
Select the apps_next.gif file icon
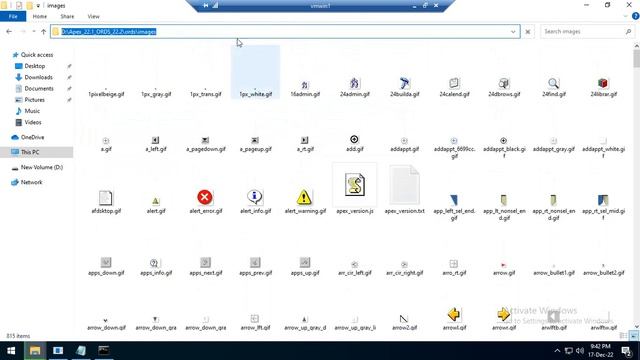click(205, 262)
